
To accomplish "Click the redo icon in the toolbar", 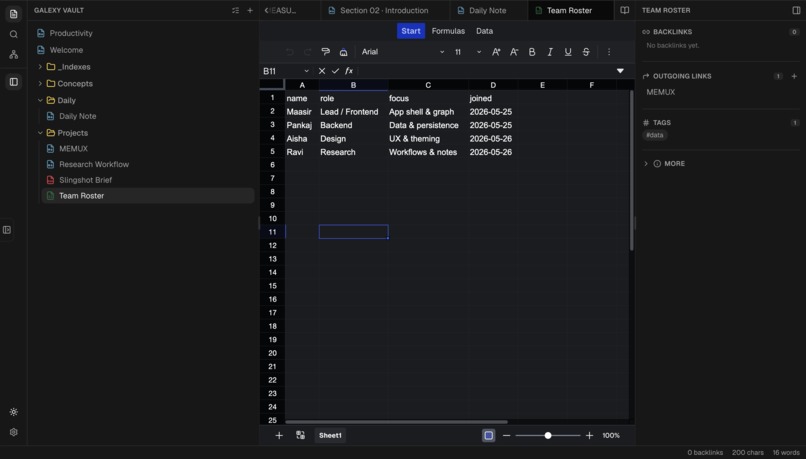I will click(307, 52).
